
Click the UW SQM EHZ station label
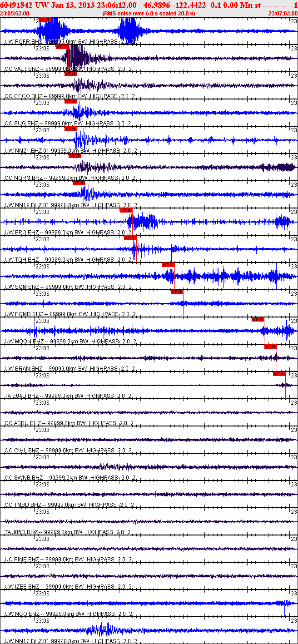coord(68,287)
